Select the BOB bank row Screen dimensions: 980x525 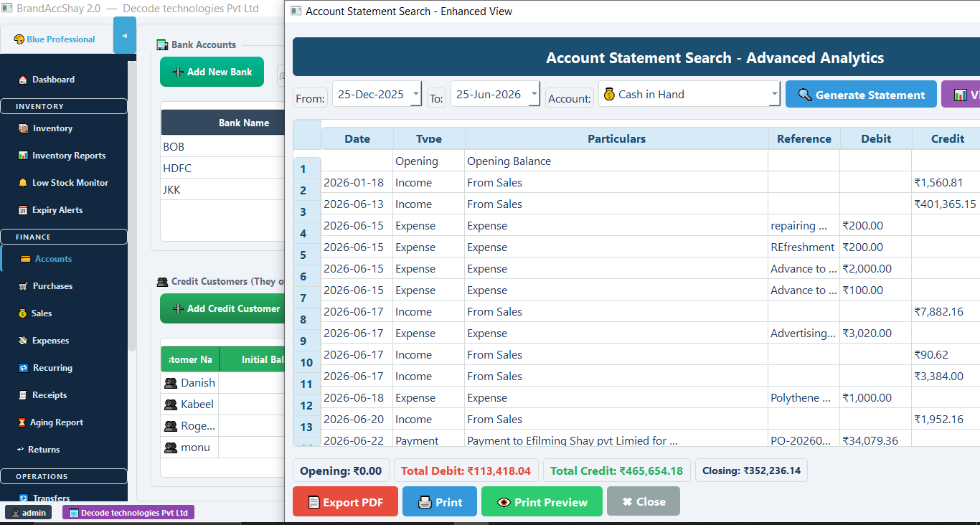tap(223, 147)
